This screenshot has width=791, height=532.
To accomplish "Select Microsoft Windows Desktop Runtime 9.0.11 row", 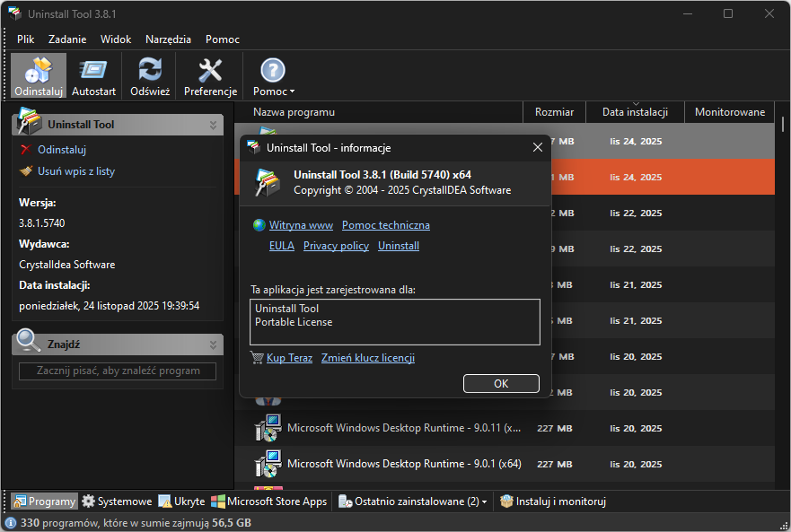I will [505, 429].
